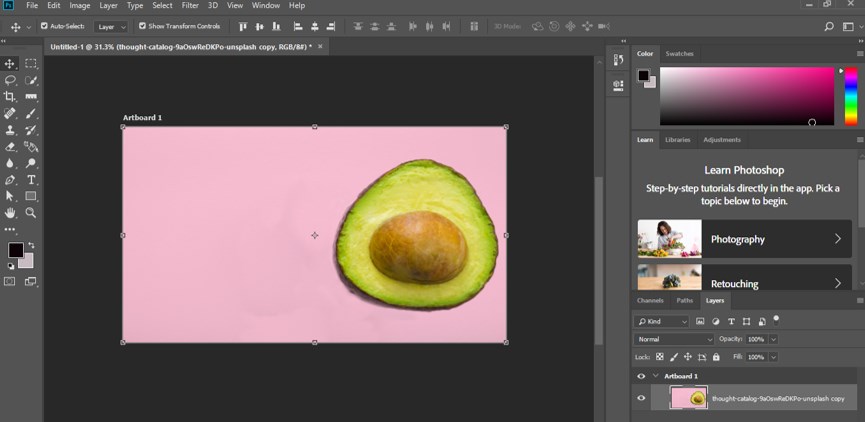Select the Crop tool
Screen dimensions: 865x422
(10, 96)
